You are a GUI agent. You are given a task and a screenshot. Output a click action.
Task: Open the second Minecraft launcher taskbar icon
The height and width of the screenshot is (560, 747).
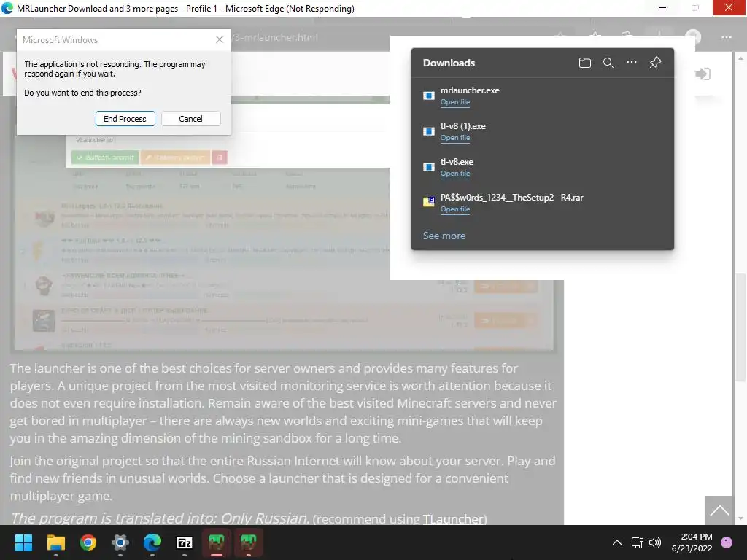[249, 542]
